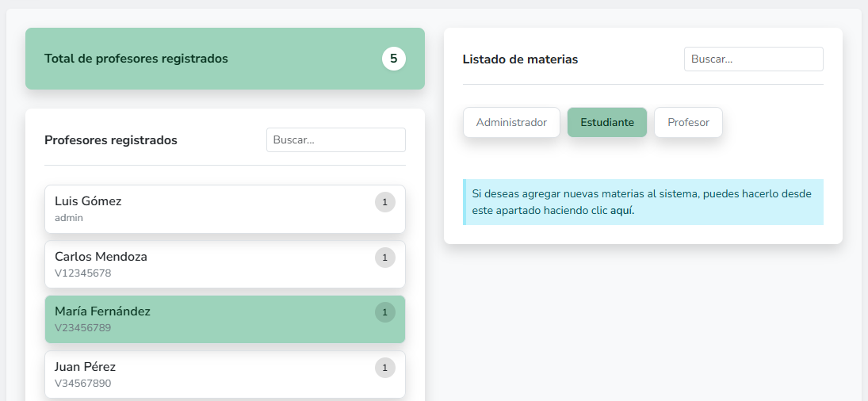Viewport: 868px width, 401px height.
Task: Open Luis Gómez professor card
Action: tap(225, 209)
